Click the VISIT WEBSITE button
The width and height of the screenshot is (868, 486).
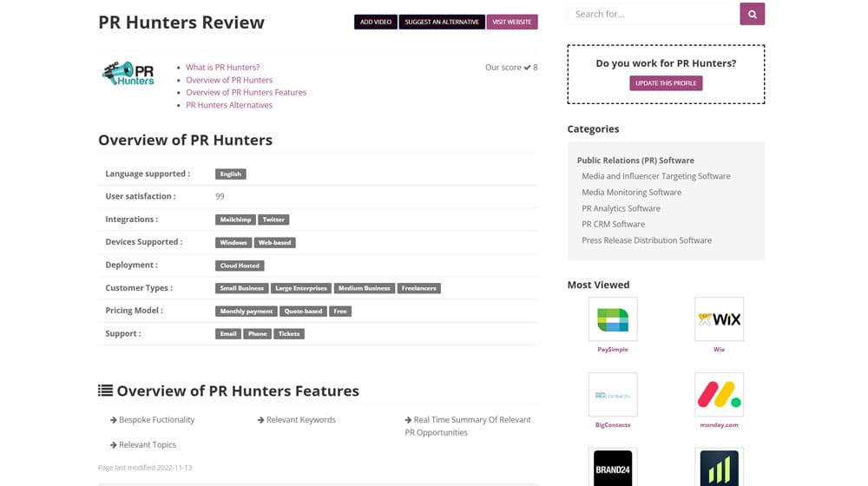click(x=512, y=23)
